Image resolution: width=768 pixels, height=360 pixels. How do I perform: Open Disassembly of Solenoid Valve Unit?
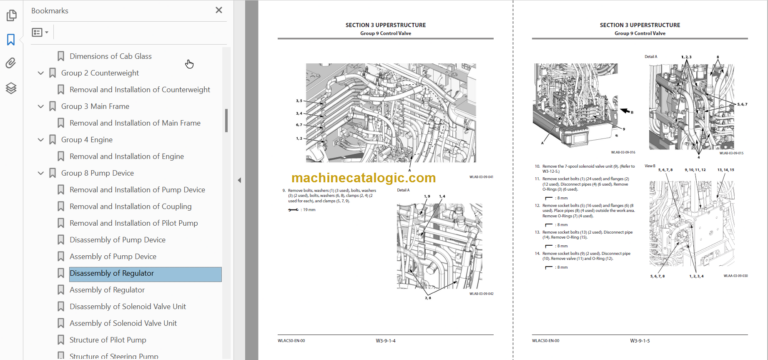(x=127, y=307)
